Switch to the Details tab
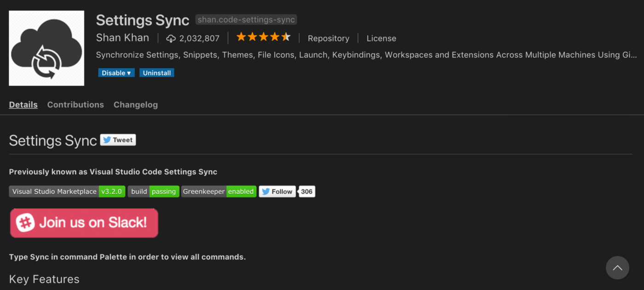The height and width of the screenshot is (290, 644). coord(23,105)
